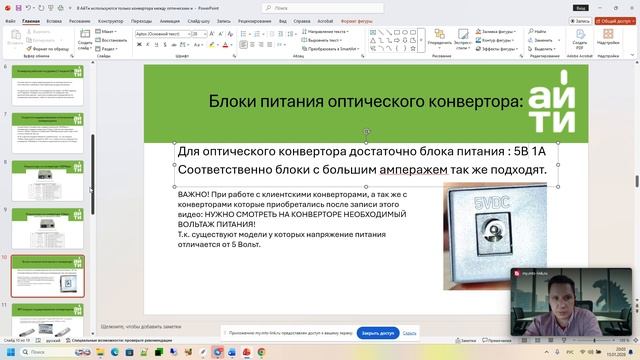Switch to slide sorter view in status bar
Image resolution: width=640 pixels, height=360 pixels.
click(538, 340)
